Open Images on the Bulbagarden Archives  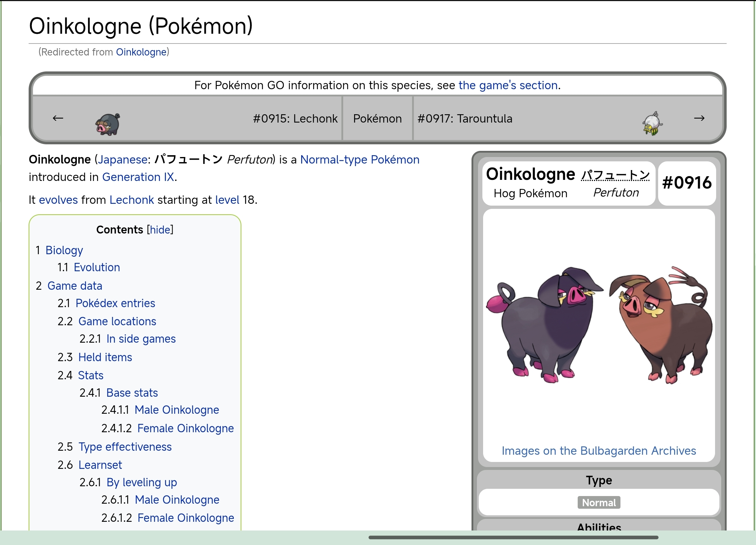(599, 451)
